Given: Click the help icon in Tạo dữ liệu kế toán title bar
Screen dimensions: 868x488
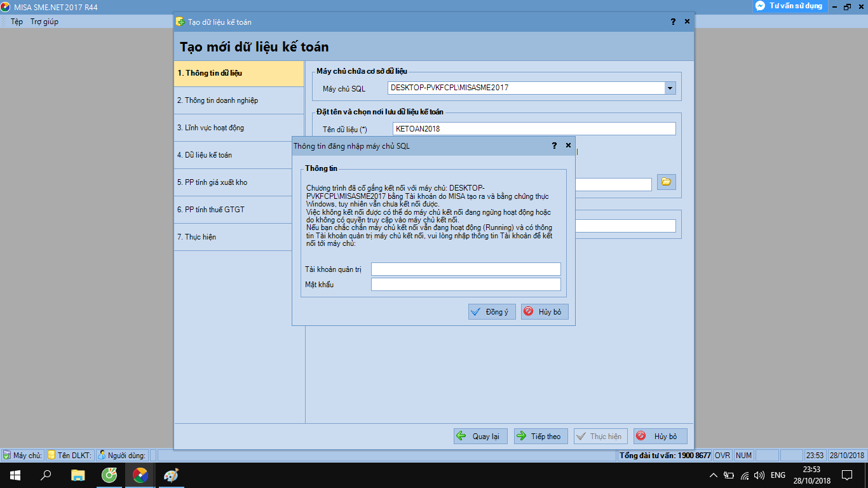Looking at the screenshot, I should pyautogui.click(x=673, y=22).
